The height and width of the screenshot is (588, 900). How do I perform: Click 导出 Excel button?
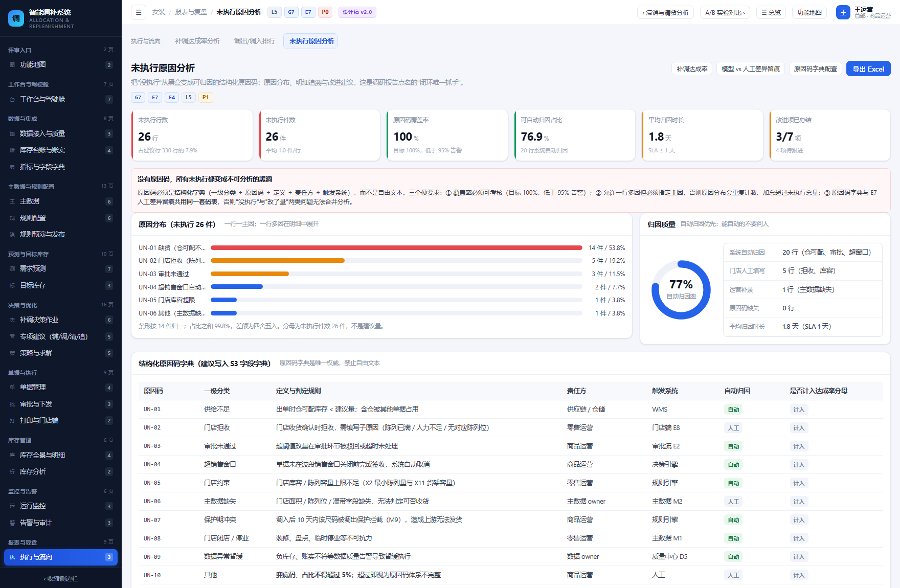(868, 69)
